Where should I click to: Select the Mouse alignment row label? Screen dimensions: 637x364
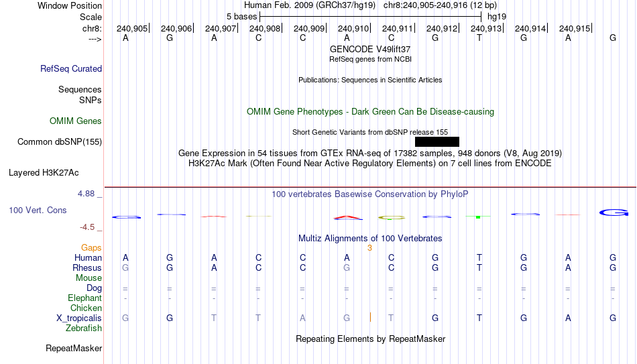click(89, 278)
